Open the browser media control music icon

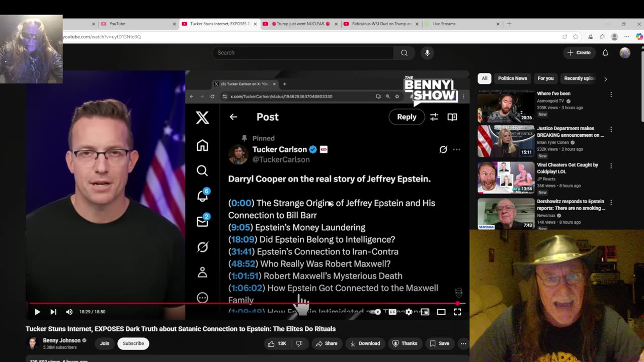(x=590, y=37)
